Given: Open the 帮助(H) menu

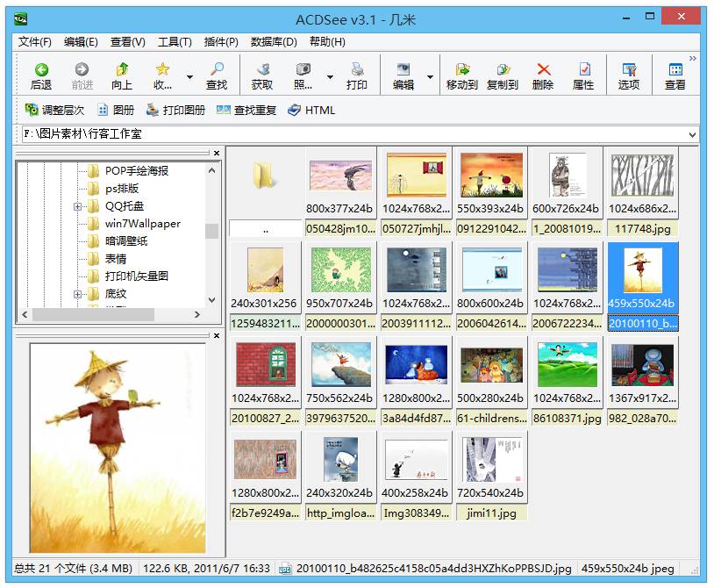Looking at the screenshot, I should (327, 42).
